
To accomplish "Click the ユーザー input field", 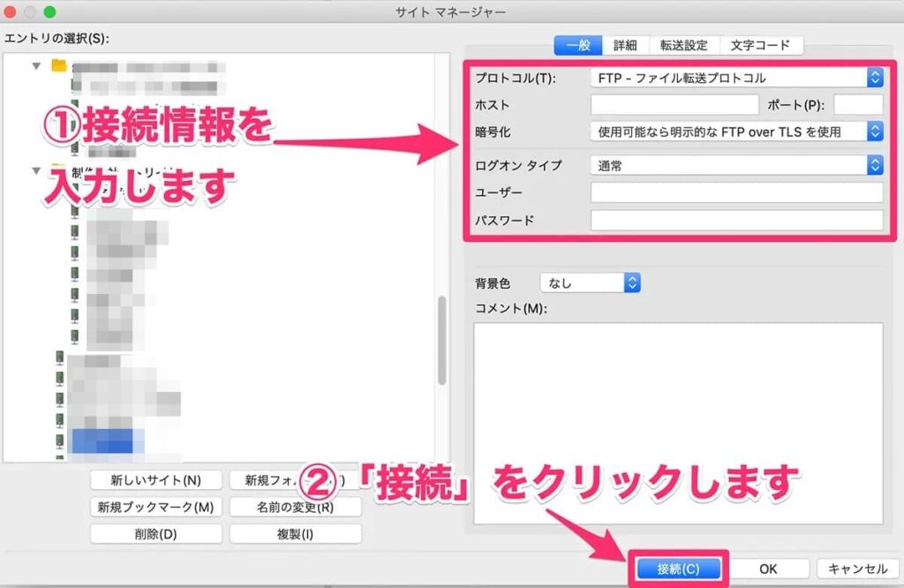I will coord(737,192).
